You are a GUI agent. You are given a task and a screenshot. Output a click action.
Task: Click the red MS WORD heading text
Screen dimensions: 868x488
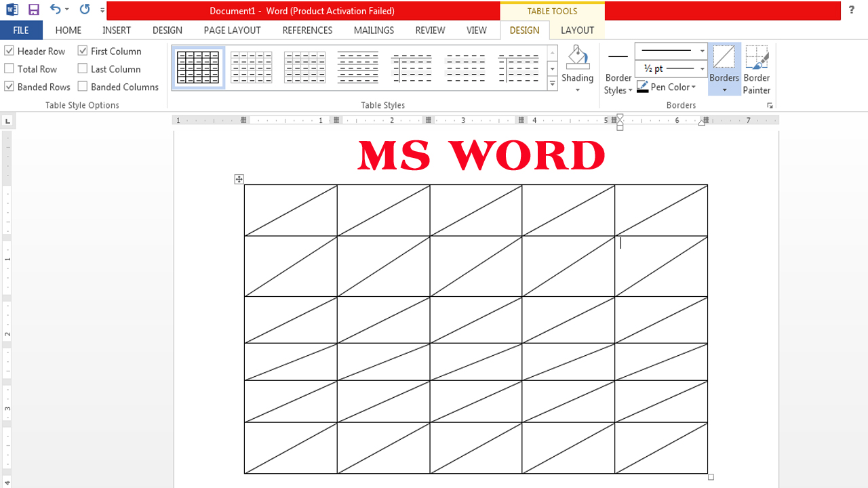(x=481, y=155)
